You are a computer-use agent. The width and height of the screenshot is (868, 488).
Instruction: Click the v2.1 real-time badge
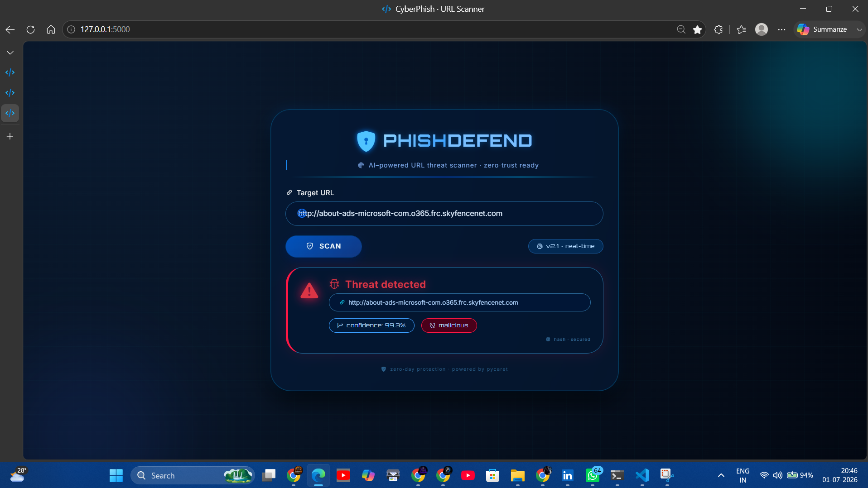coord(565,246)
